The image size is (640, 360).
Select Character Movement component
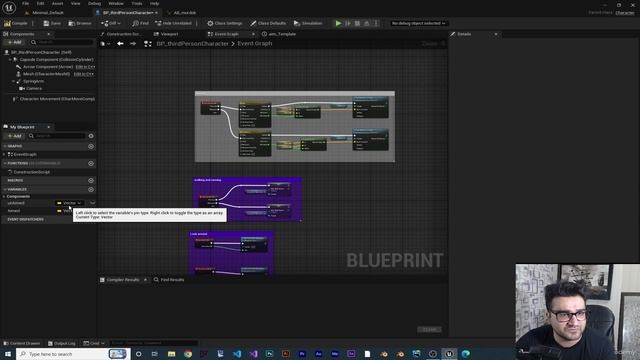pos(57,98)
